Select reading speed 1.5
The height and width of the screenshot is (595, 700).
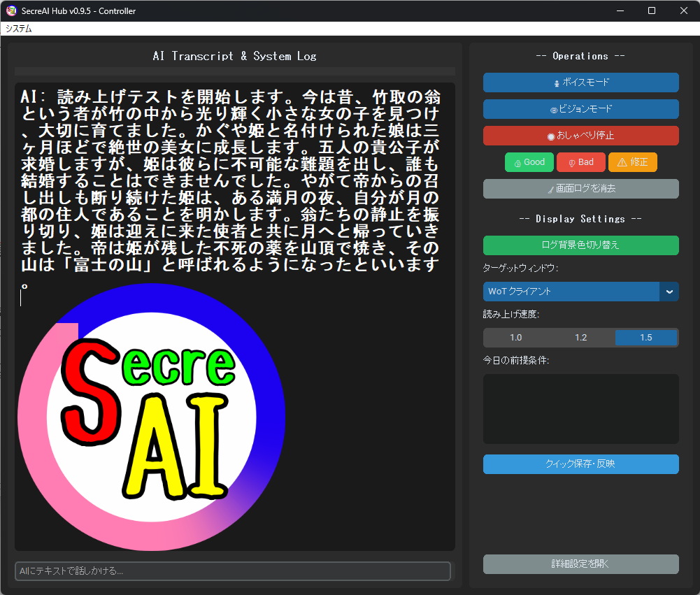coord(646,338)
